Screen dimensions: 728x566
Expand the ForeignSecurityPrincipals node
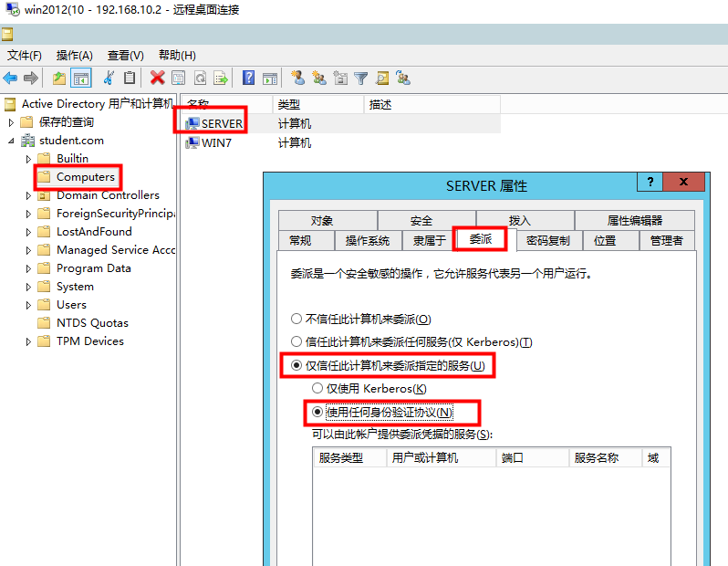tap(28, 215)
